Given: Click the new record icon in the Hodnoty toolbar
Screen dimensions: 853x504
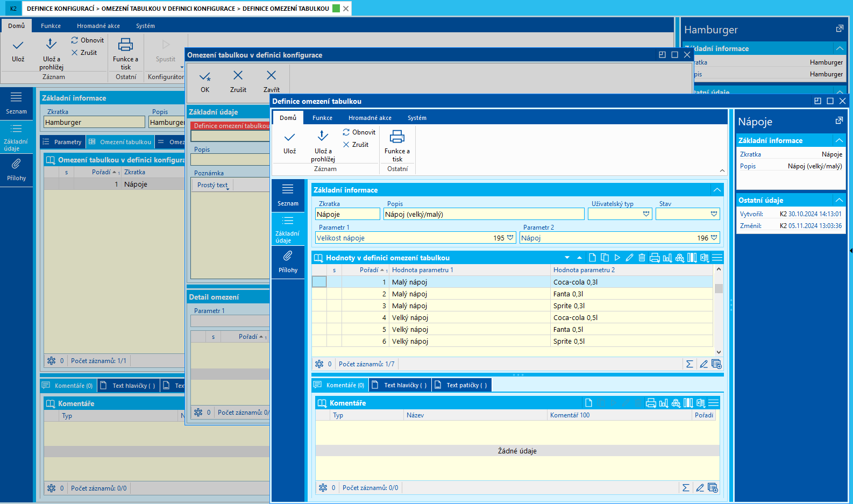Looking at the screenshot, I should click(x=592, y=258).
